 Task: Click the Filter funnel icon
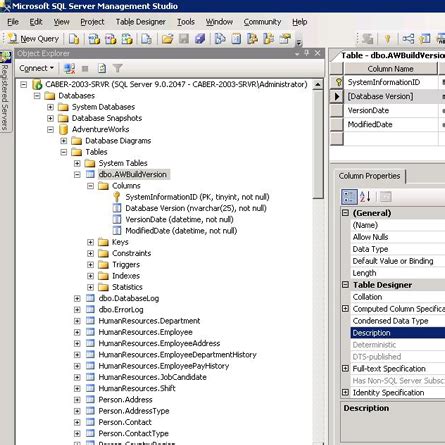(117, 69)
